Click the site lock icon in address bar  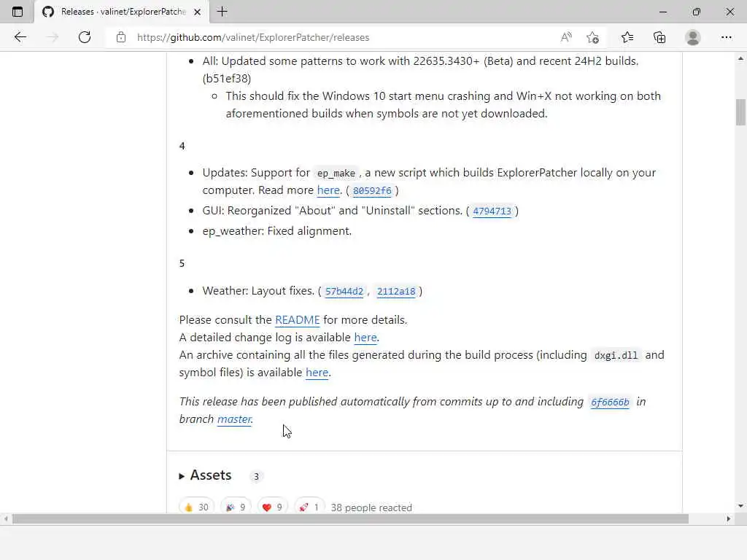[121, 37]
